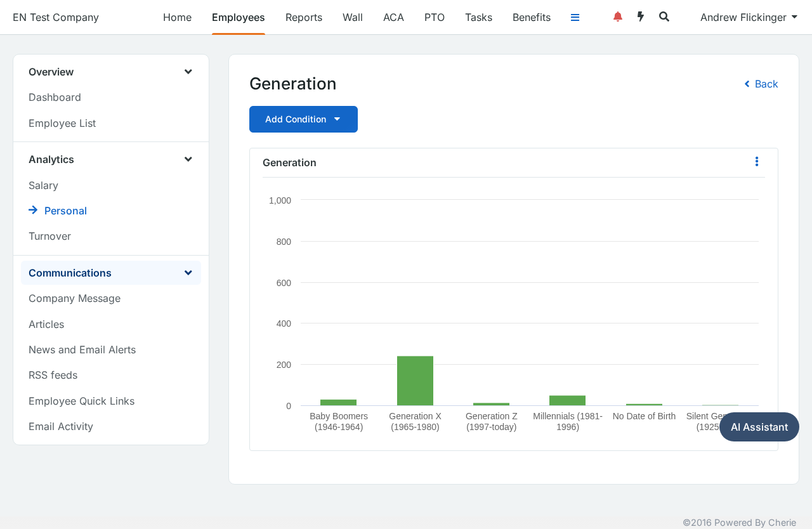Open the notifications bell icon
812x529 pixels.
[618, 17]
